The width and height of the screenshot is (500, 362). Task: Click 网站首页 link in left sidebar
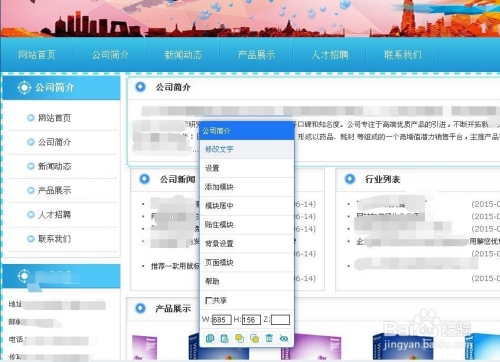pos(54,118)
